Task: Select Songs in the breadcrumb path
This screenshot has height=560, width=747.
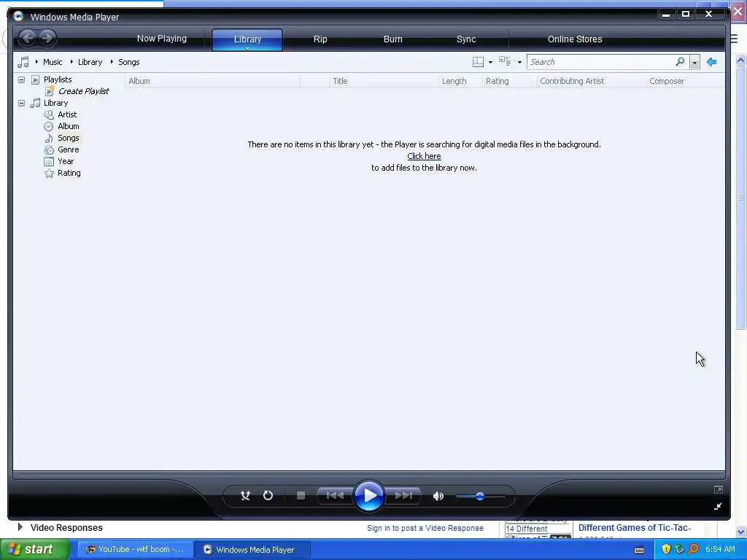Action: pyautogui.click(x=128, y=62)
